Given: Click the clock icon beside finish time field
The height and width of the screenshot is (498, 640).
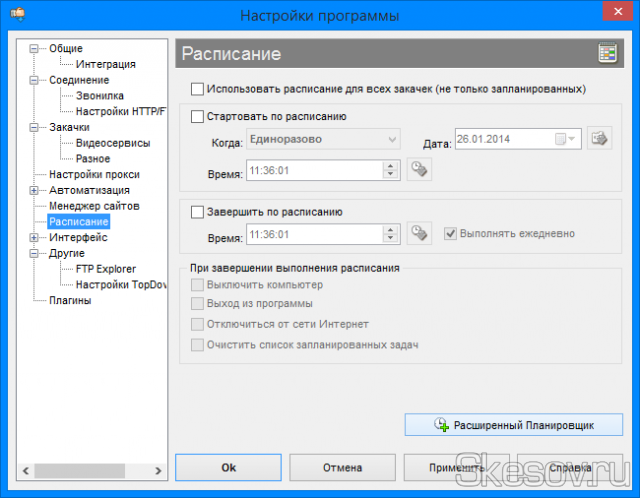Looking at the screenshot, I should pos(420,234).
